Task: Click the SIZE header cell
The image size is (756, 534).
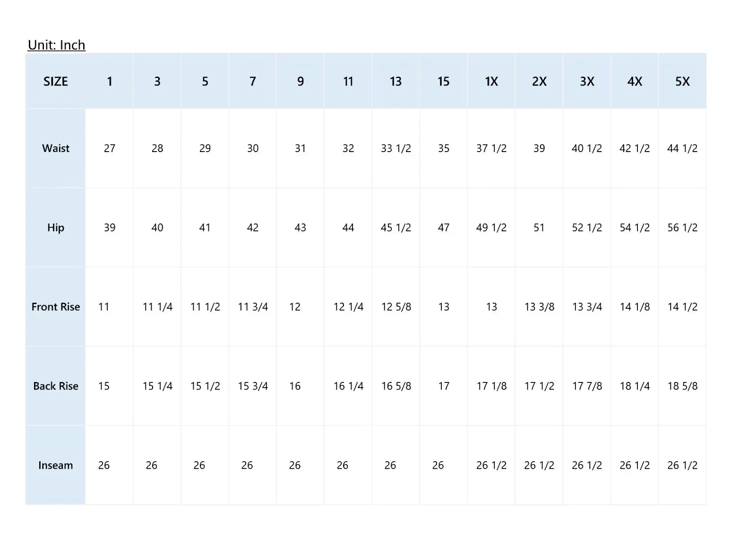Action: pyautogui.click(x=56, y=82)
